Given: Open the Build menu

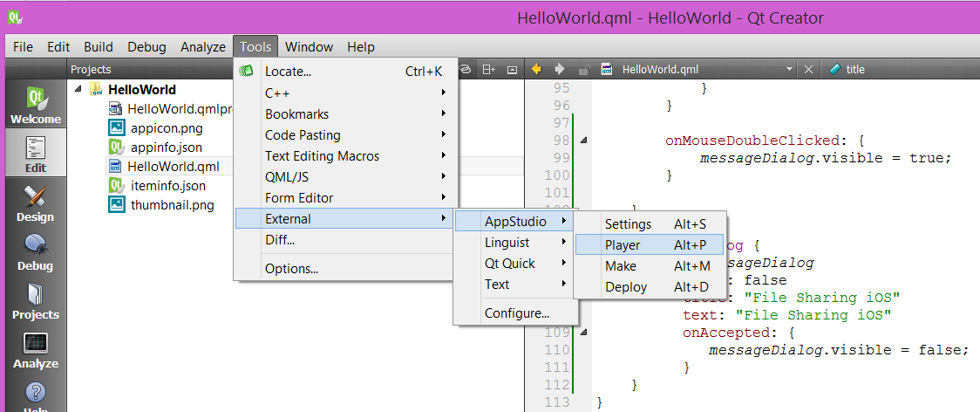Looking at the screenshot, I should click(x=99, y=47).
